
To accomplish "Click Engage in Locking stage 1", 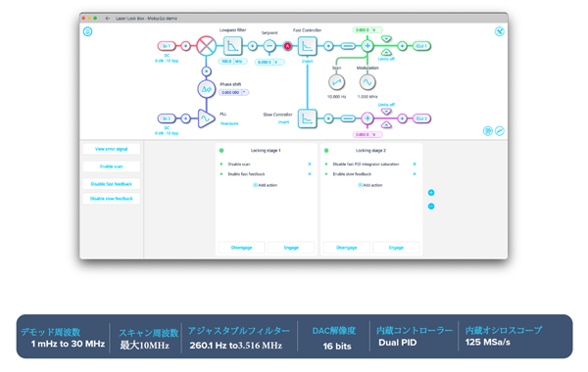I will tap(291, 248).
